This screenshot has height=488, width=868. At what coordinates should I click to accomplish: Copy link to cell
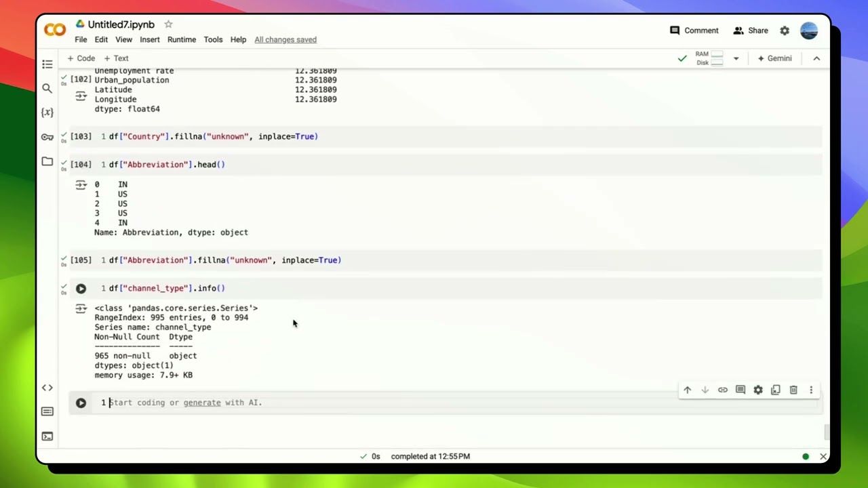[723, 390]
